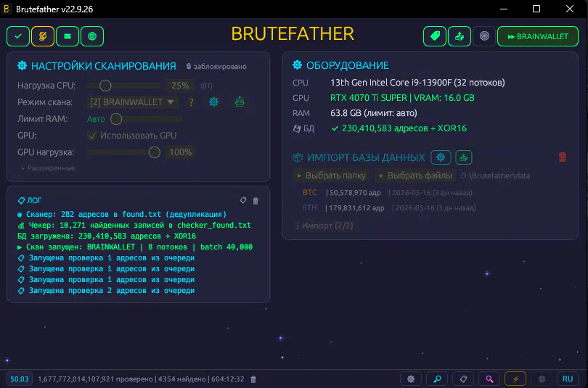588x388 pixels.
Task: Click the green robot icon beside scan mode
Action: (x=240, y=102)
